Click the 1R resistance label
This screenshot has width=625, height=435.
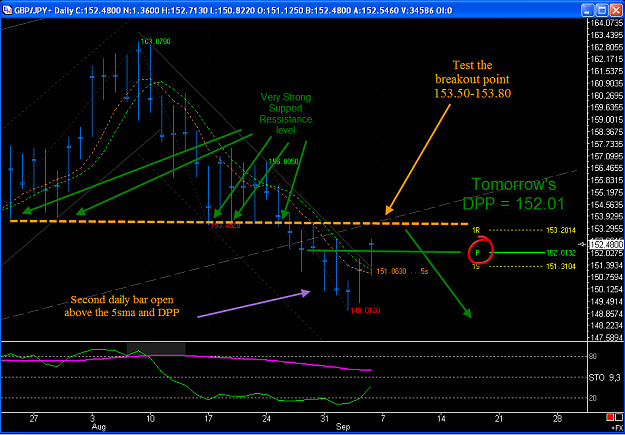pos(476,230)
